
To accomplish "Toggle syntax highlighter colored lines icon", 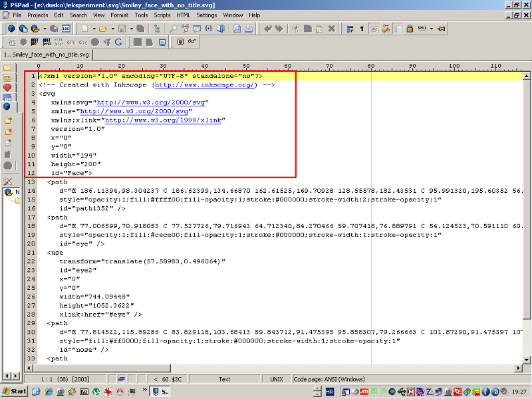I will [374, 29].
